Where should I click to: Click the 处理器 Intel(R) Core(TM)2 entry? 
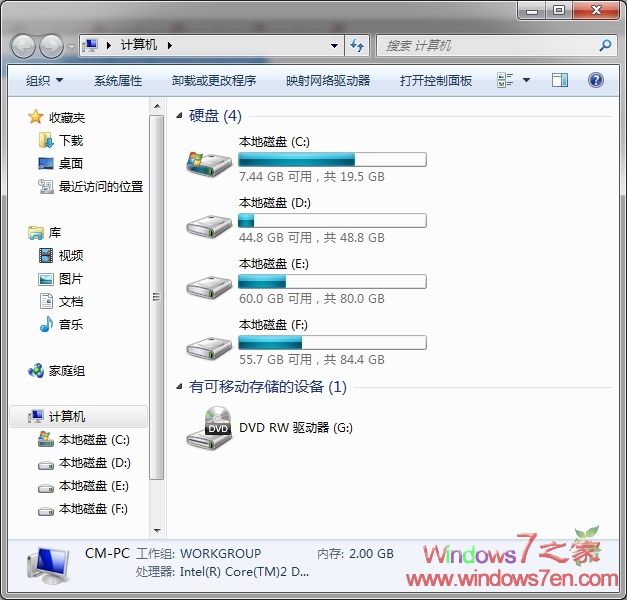[x=222, y=572]
